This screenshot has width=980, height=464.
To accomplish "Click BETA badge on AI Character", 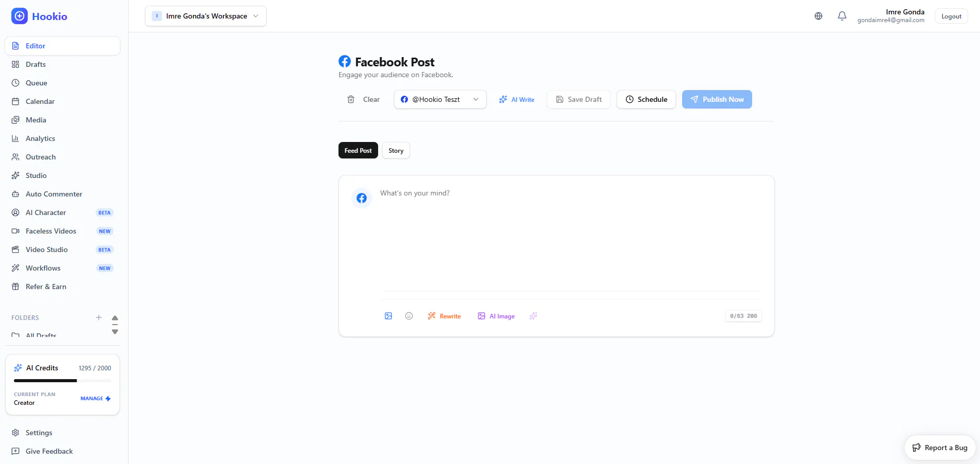I will click(x=104, y=212).
